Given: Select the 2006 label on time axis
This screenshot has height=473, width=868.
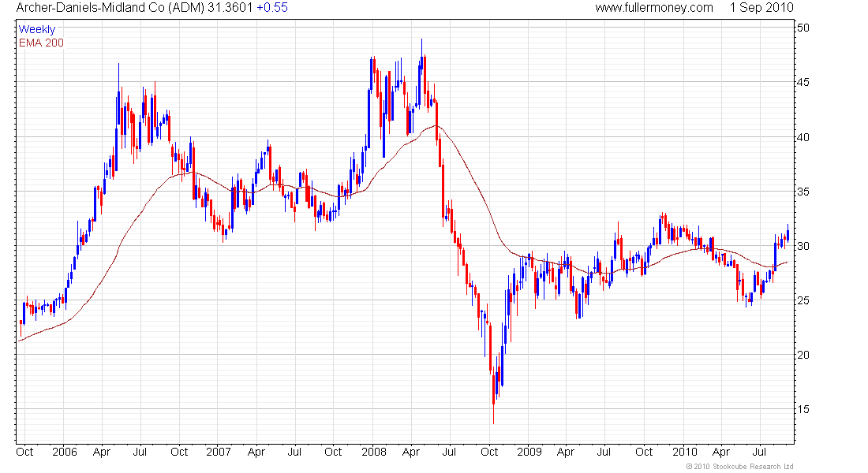Looking at the screenshot, I should (65, 452).
